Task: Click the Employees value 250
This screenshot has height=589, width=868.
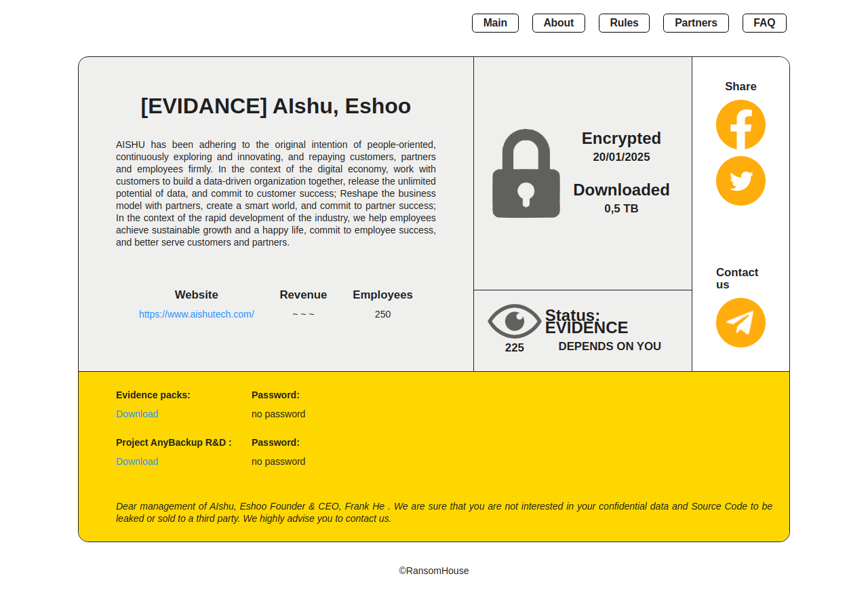Action: tap(382, 314)
